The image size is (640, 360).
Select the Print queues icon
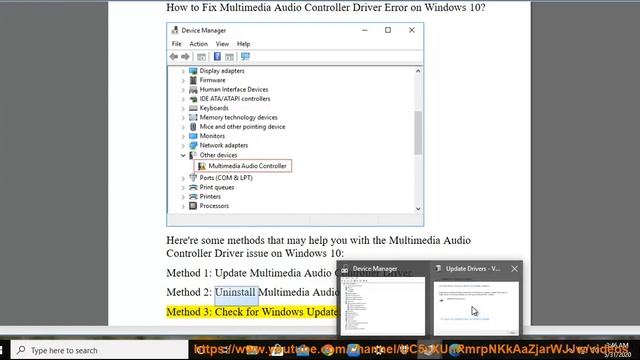pyautogui.click(x=193, y=187)
